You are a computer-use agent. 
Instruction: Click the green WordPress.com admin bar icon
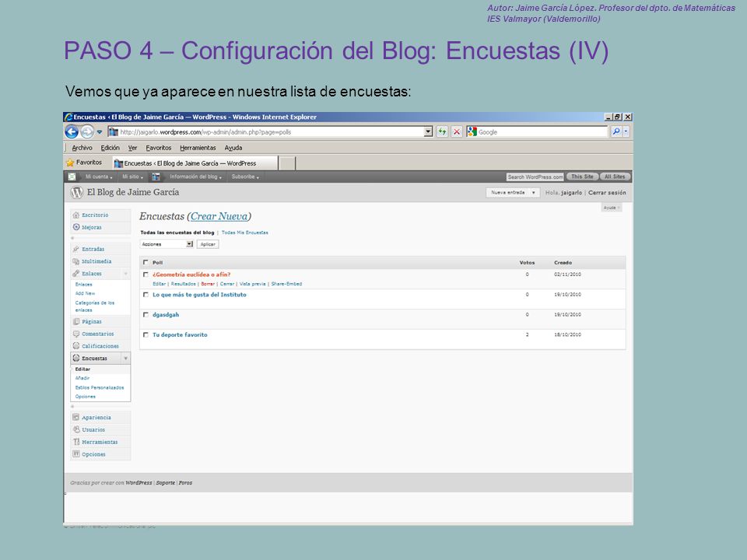(x=72, y=177)
